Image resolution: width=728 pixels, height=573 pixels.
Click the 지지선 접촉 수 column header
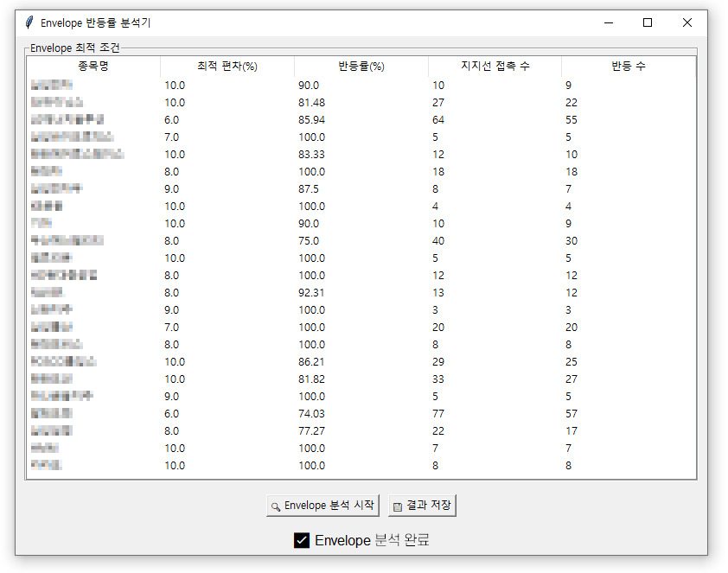495,66
